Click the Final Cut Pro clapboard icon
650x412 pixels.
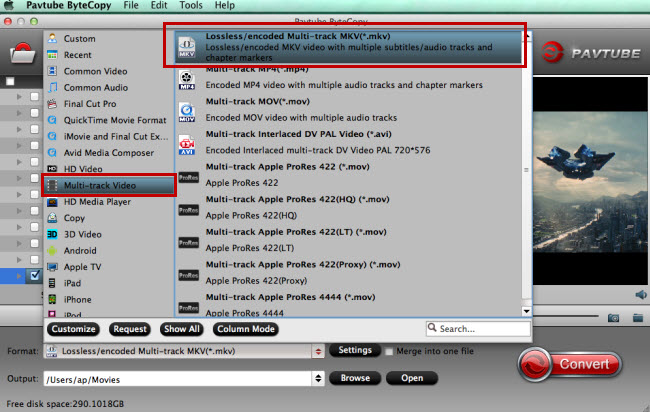point(52,104)
